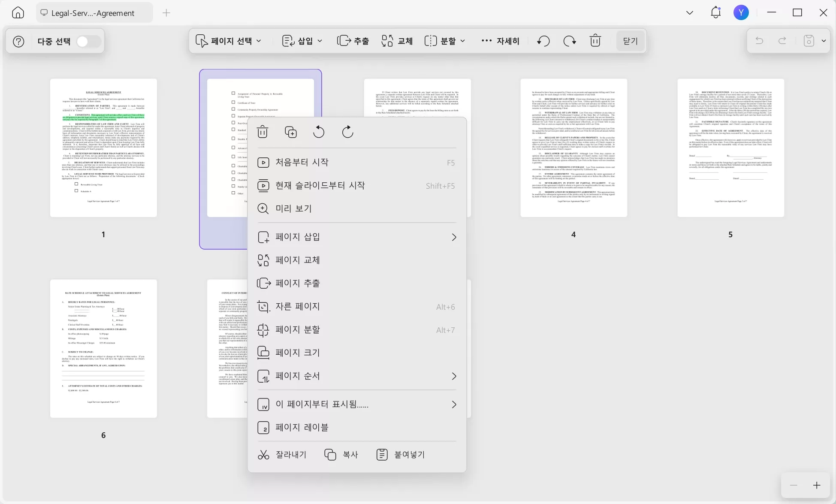Expand the 페이지 삽입 submenu chevron
Screen dimensions: 836x504
pyautogui.click(x=454, y=237)
